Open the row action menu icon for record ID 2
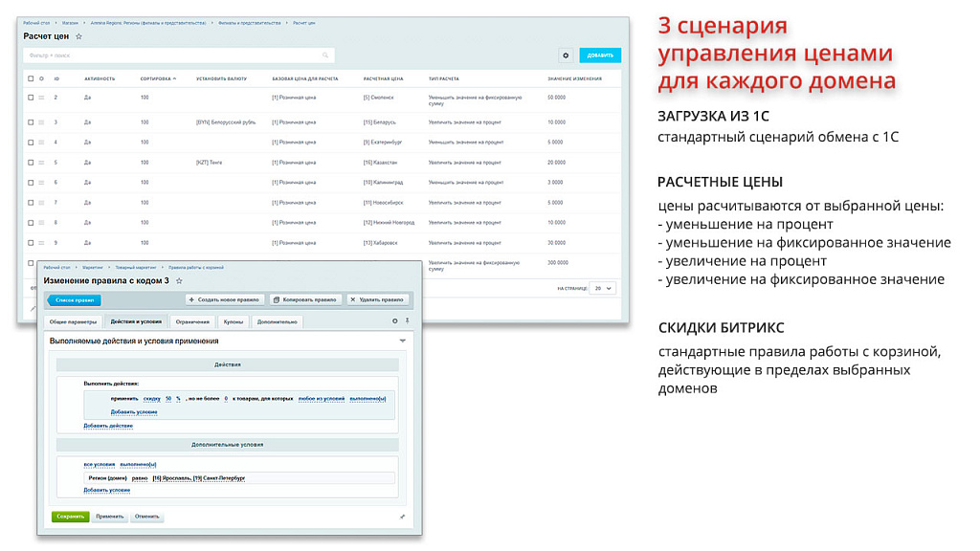Image resolution: width=980 pixels, height=551 pixels. point(39,98)
